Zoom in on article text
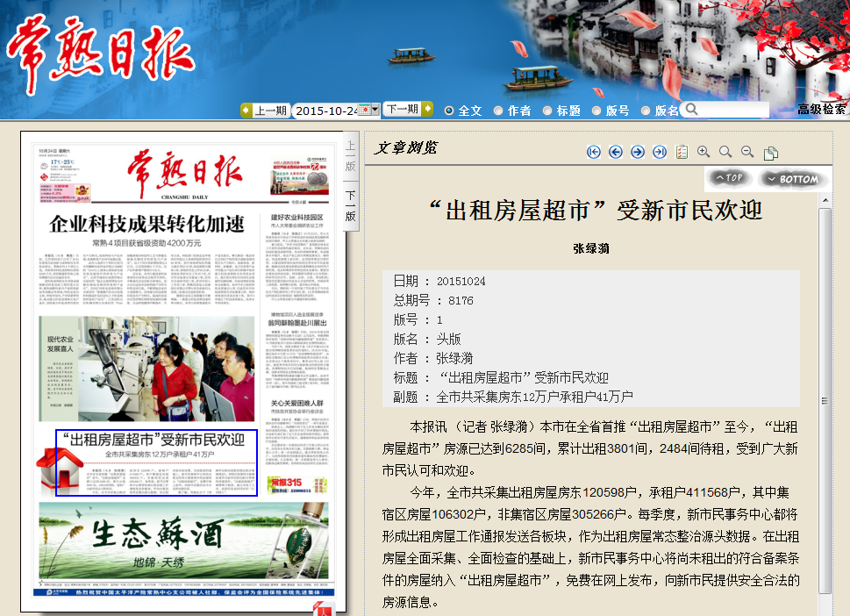The height and width of the screenshot is (616, 850). click(x=704, y=152)
